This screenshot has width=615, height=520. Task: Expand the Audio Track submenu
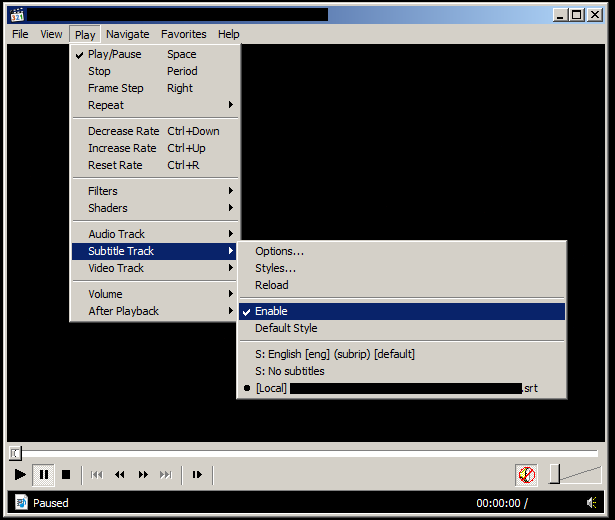pos(155,234)
